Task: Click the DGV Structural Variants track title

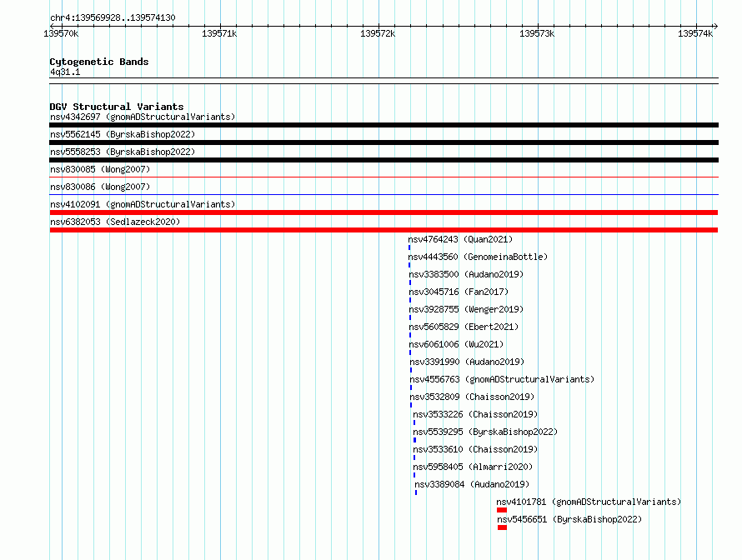Action: 117,107
